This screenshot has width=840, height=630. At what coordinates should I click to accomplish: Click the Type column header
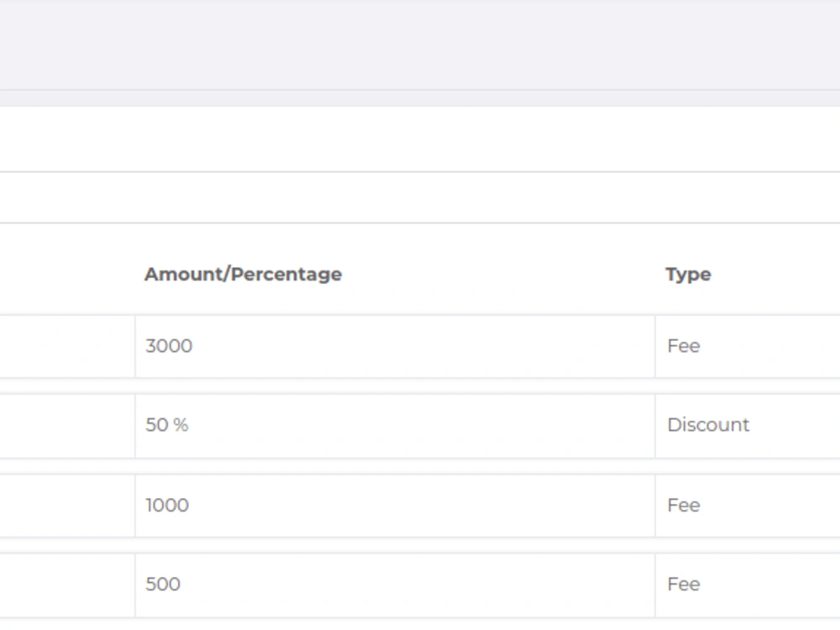coord(689,275)
